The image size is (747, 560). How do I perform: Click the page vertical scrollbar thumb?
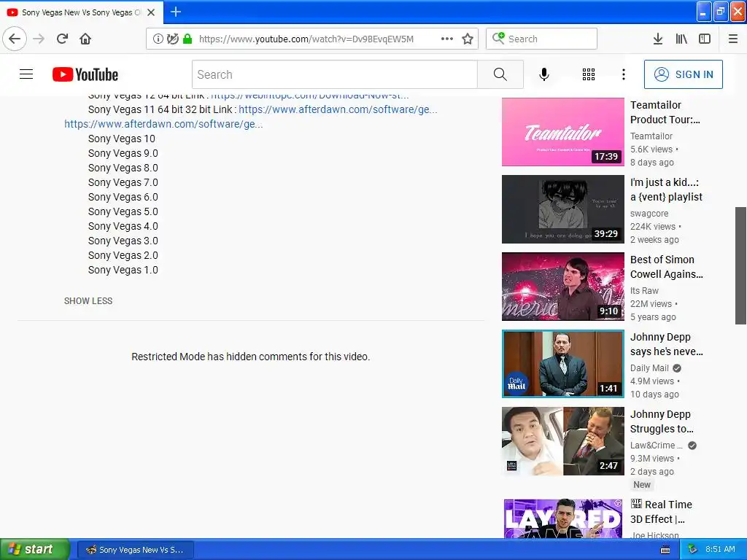(740, 265)
